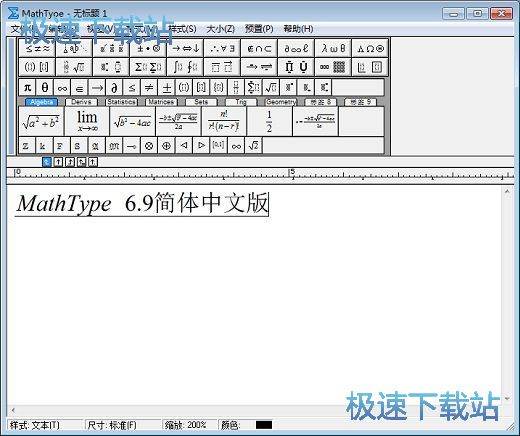520x436 pixels.
Task: Open the fence templates palette
Action: pyautogui.click(x=37, y=67)
